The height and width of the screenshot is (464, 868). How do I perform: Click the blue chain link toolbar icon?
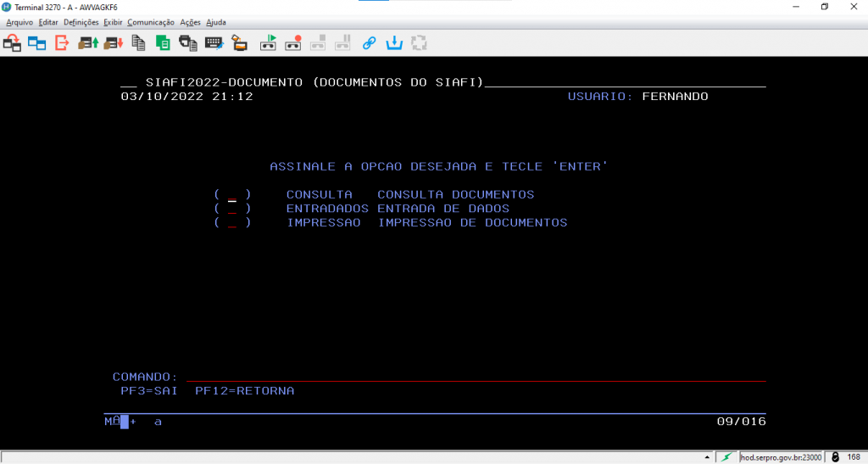click(369, 42)
